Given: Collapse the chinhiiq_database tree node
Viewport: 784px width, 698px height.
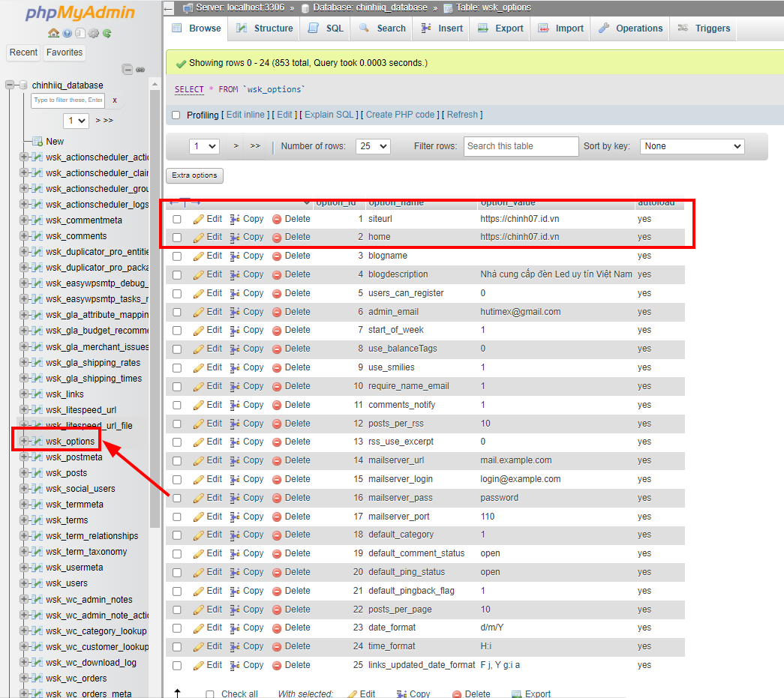Looking at the screenshot, I should pyautogui.click(x=10, y=85).
